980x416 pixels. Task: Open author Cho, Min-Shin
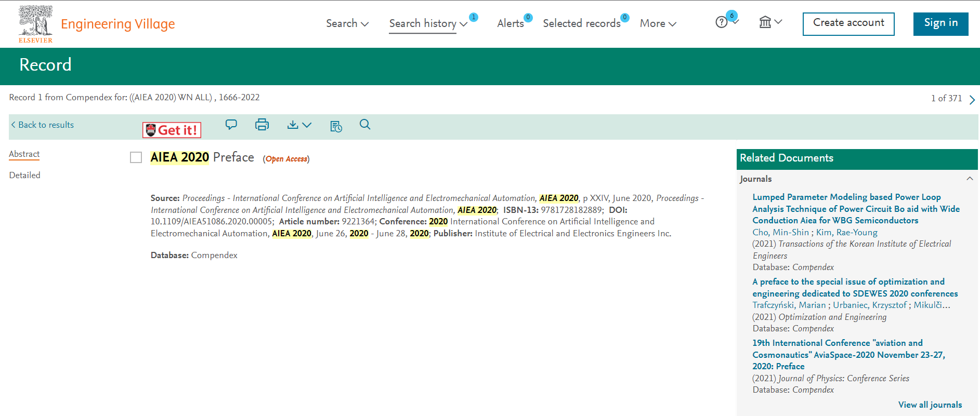[780, 232]
